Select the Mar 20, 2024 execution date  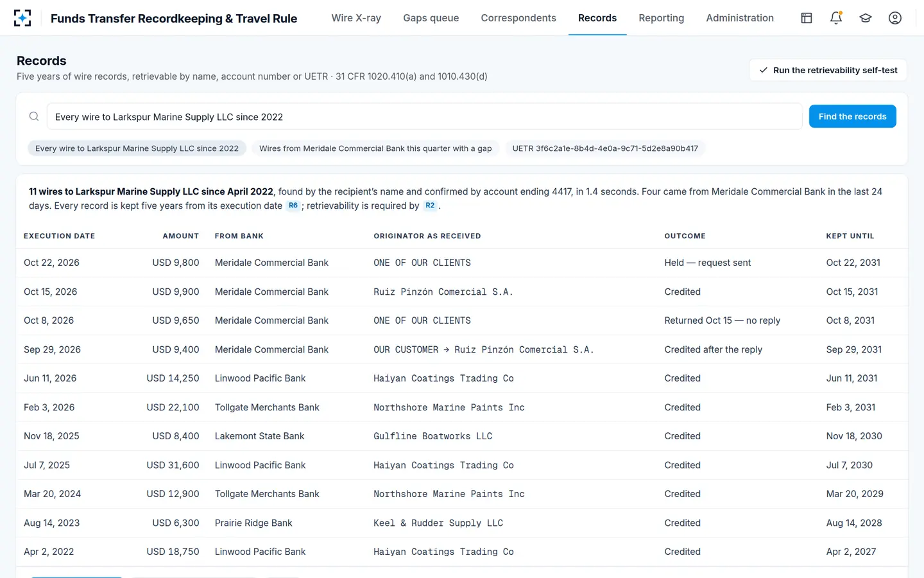(53, 494)
